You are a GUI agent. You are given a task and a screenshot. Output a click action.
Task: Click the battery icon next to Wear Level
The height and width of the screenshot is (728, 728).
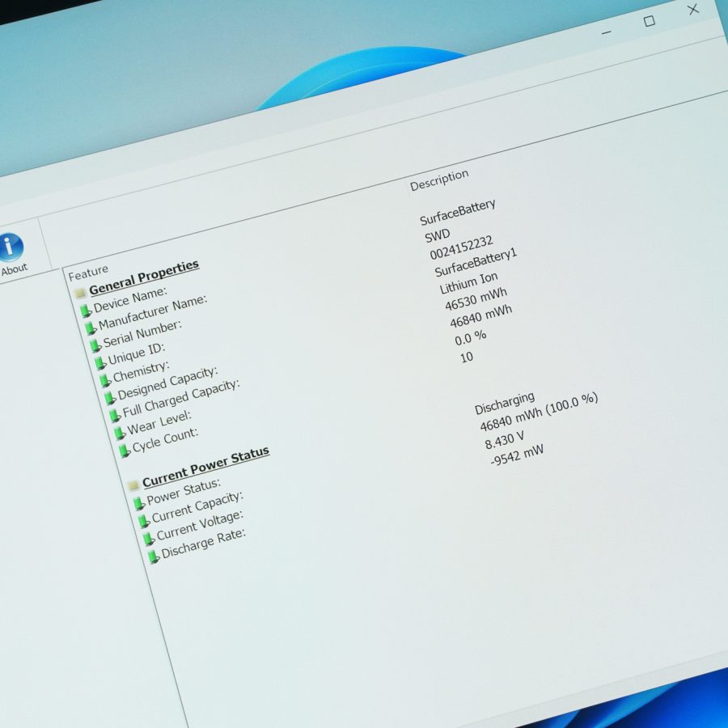click(x=120, y=432)
